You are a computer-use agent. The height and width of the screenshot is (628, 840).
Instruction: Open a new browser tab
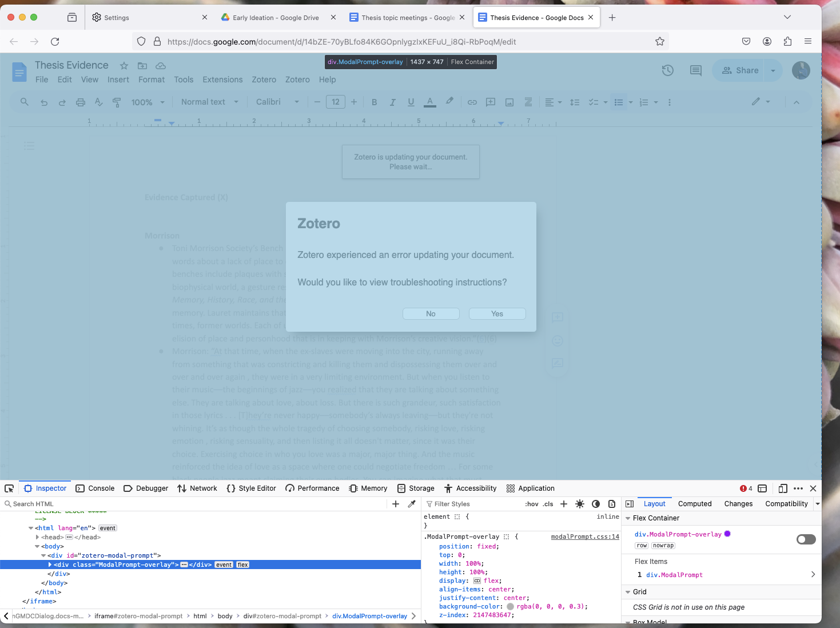tap(612, 18)
